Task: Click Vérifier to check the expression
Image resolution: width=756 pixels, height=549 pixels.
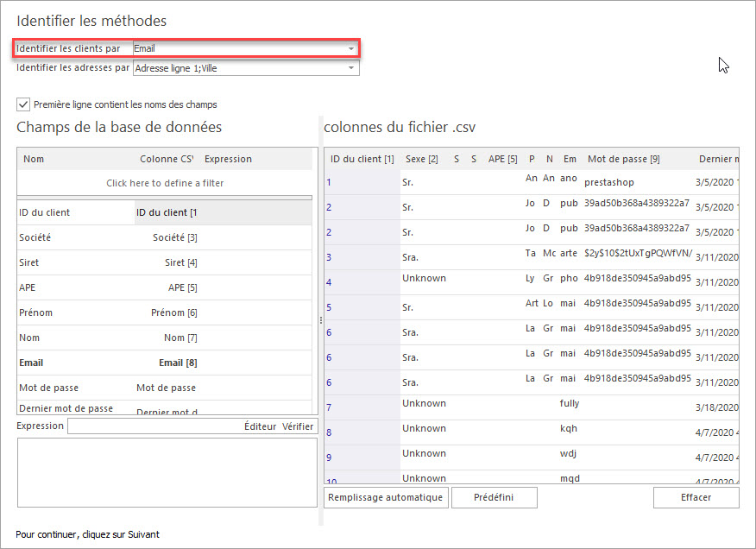Action: click(298, 426)
